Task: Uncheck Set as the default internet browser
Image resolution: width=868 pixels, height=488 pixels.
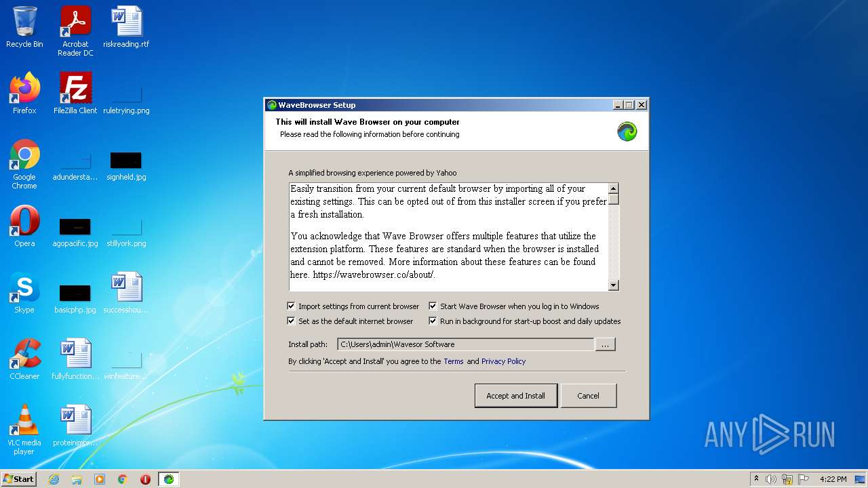Action: click(x=292, y=321)
